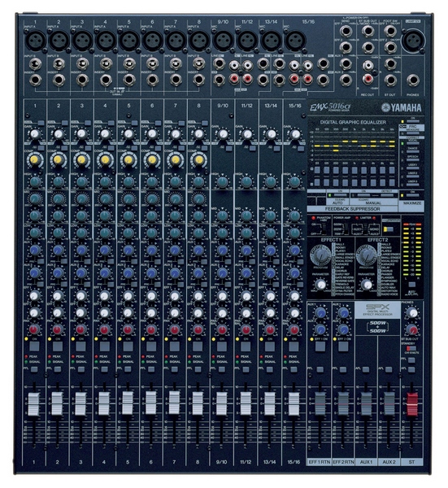Click the EFFECT 1 PROGRAM selector dial
This screenshot has height=488, width=448.
(x=320, y=255)
